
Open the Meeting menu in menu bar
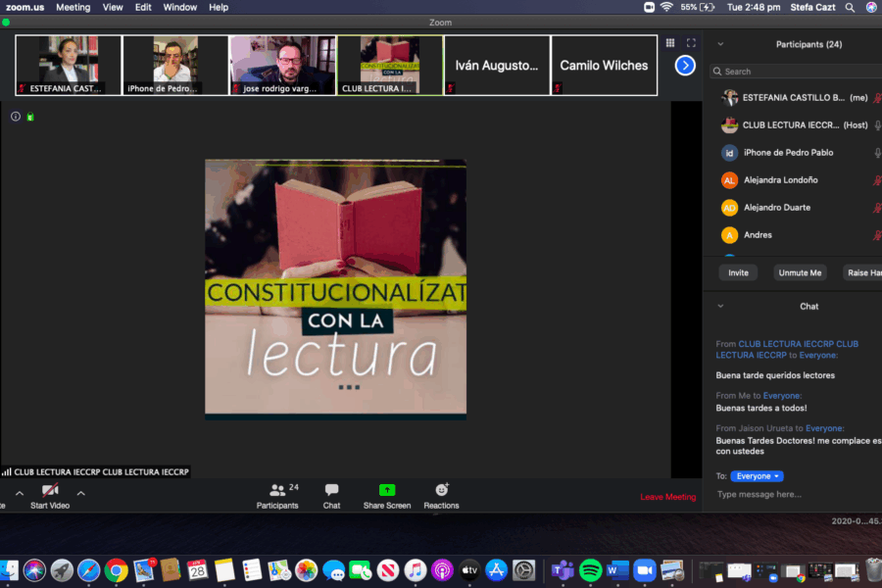[x=73, y=7]
